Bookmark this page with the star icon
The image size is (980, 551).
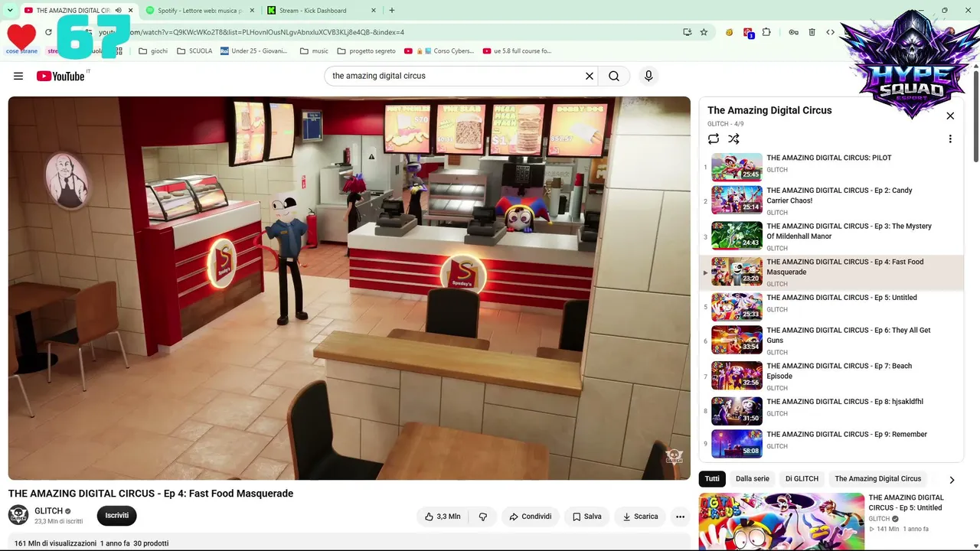pyautogui.click(x=704, y=32)
